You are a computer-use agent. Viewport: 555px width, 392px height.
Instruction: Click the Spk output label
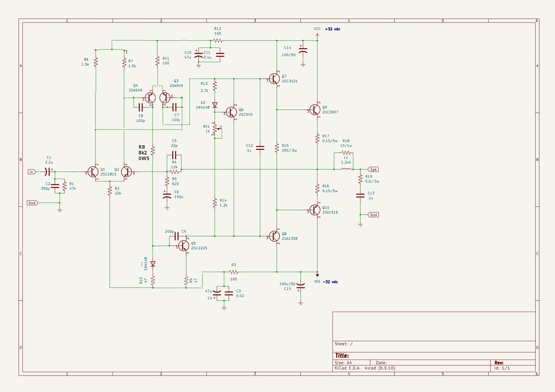pyautogui.click(x=373, y=169)
